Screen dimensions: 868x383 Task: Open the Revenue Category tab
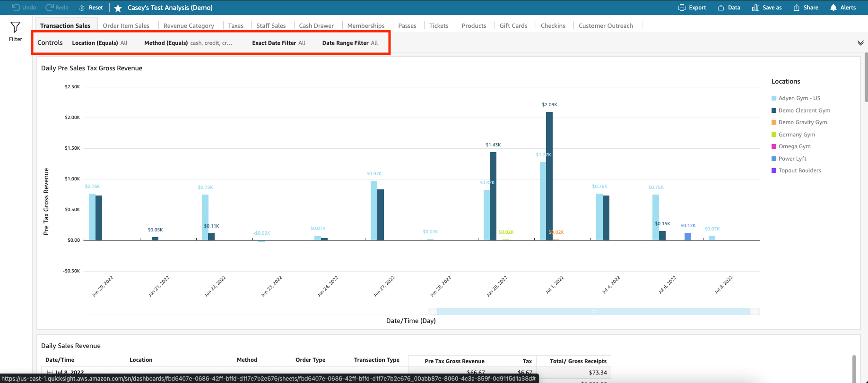189,26
